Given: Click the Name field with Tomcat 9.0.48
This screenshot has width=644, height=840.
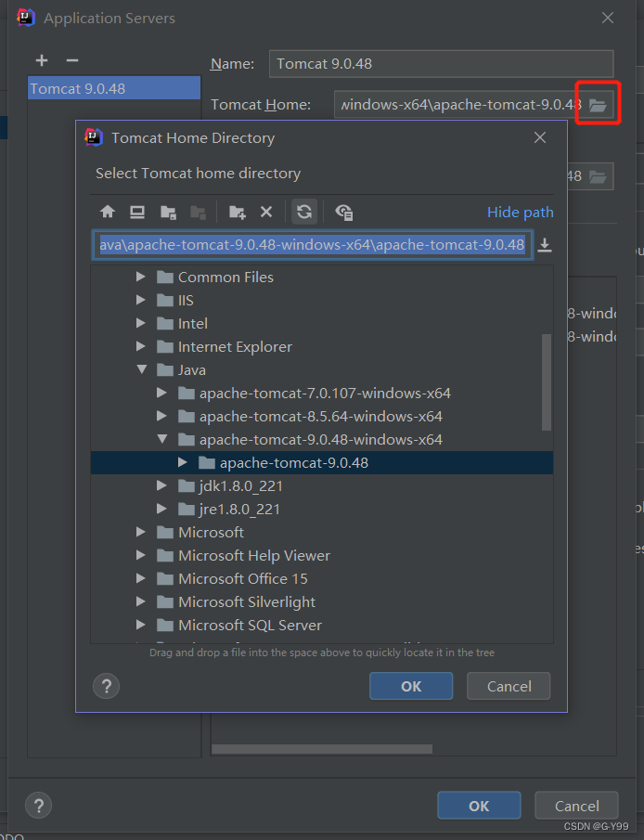Looking at the screenshot, I should (441, 64).
